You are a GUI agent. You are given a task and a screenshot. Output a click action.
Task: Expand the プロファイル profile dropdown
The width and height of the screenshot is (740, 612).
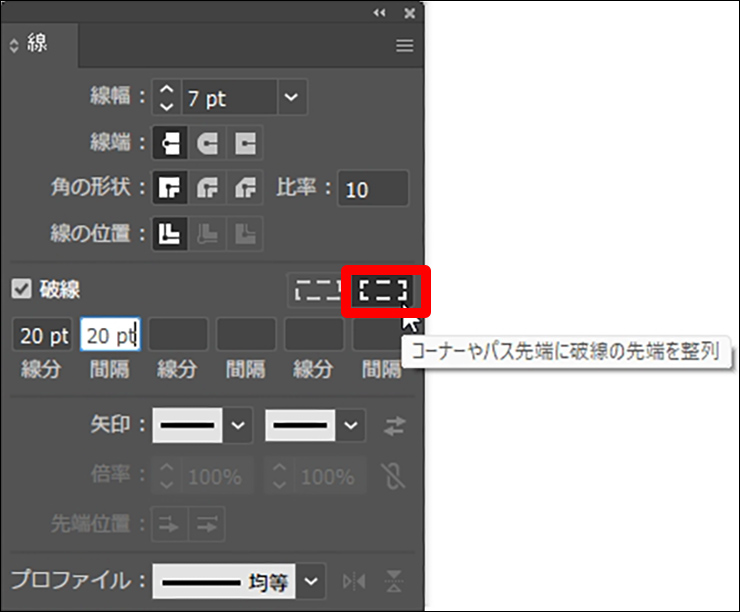point(313,580)
